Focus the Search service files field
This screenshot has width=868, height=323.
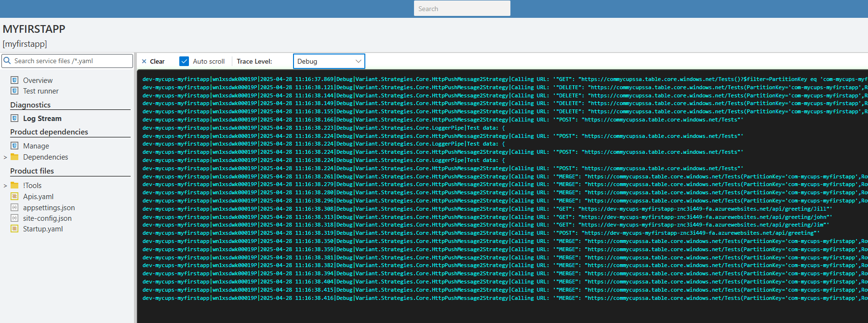pos(70,61)
